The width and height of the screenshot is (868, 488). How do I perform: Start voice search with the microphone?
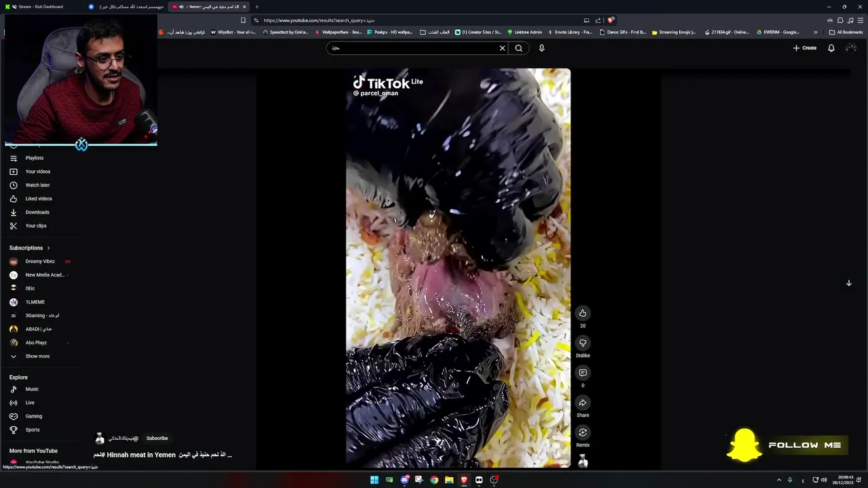coord(541,48)
